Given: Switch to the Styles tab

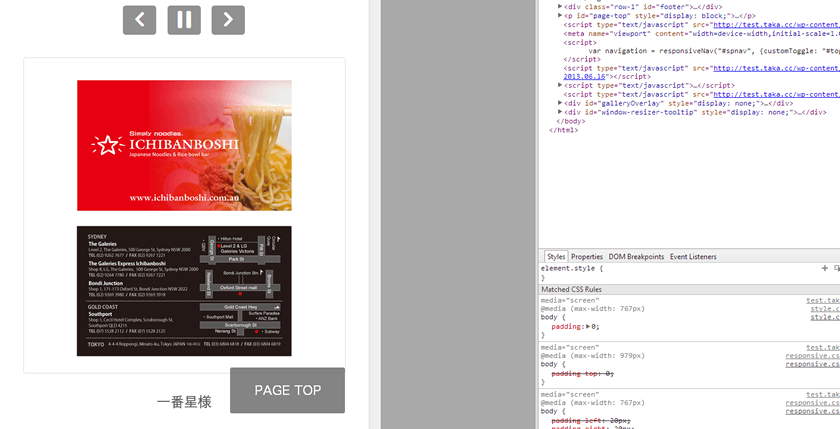Looking at the screenshot, I should click(x=556, y=257).
